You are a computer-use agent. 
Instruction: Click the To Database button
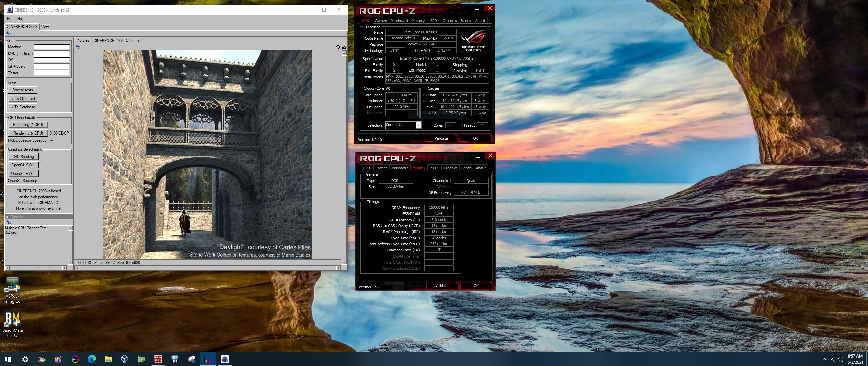pyautogui.click(x=23, y=107)
